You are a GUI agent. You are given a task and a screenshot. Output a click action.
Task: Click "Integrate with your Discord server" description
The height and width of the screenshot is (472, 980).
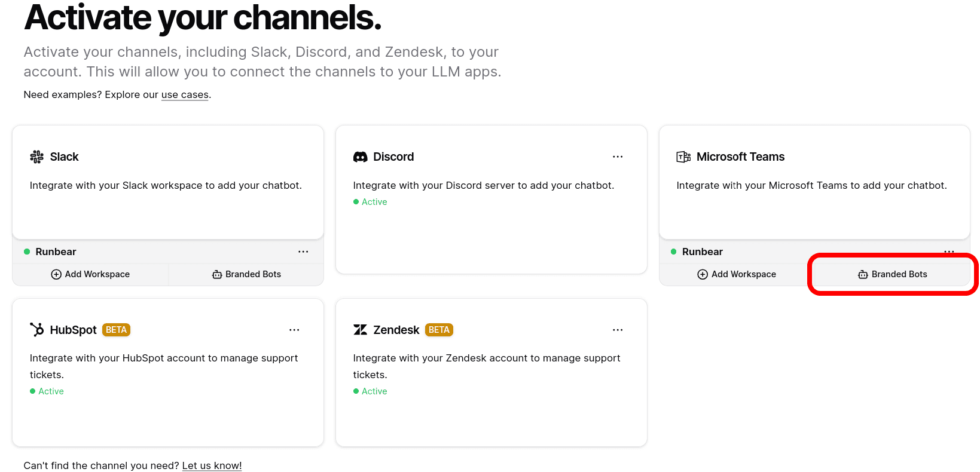(x=483, y=185)
